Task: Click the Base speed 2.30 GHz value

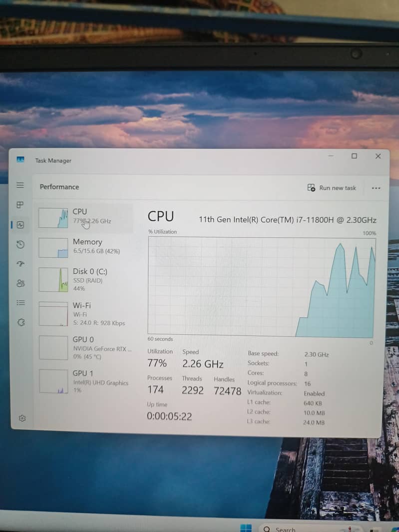Action: coord(316,354)
